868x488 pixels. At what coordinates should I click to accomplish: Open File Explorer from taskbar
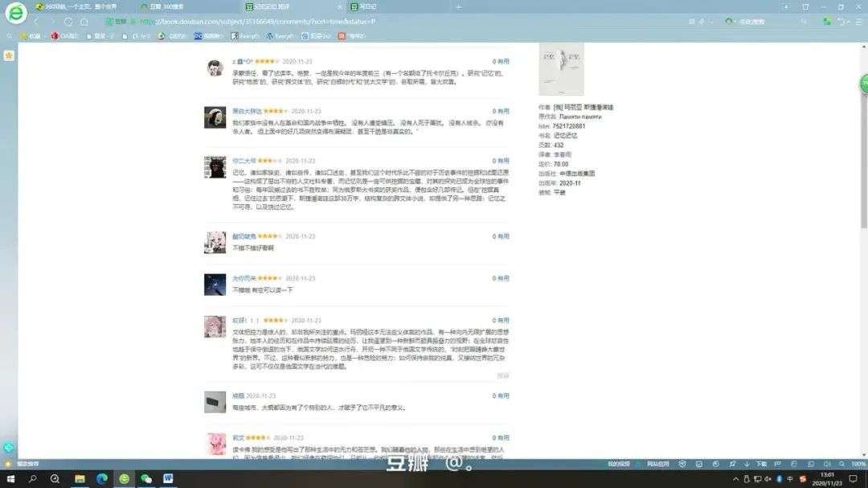[x=80, y=478]
